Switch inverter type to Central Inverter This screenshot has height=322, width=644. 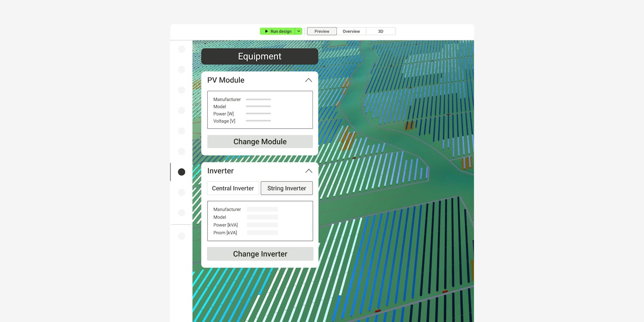(x=233, y=188)
